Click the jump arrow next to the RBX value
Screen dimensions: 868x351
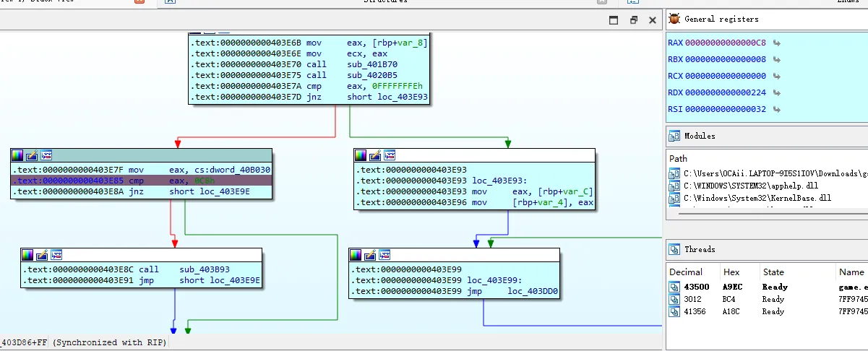tap(777, 59)
